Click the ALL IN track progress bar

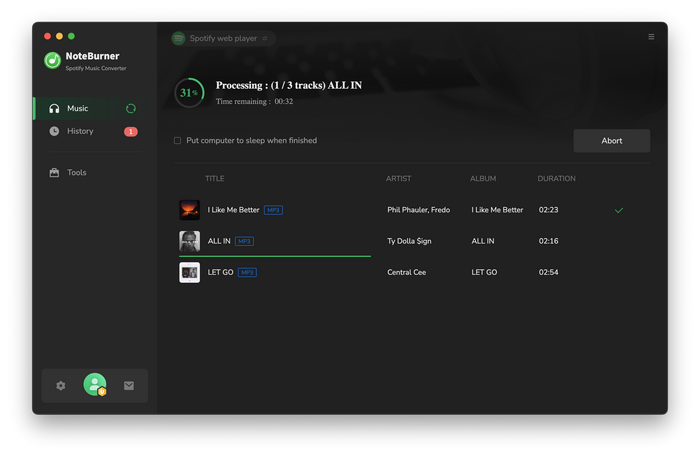[275, 256]
